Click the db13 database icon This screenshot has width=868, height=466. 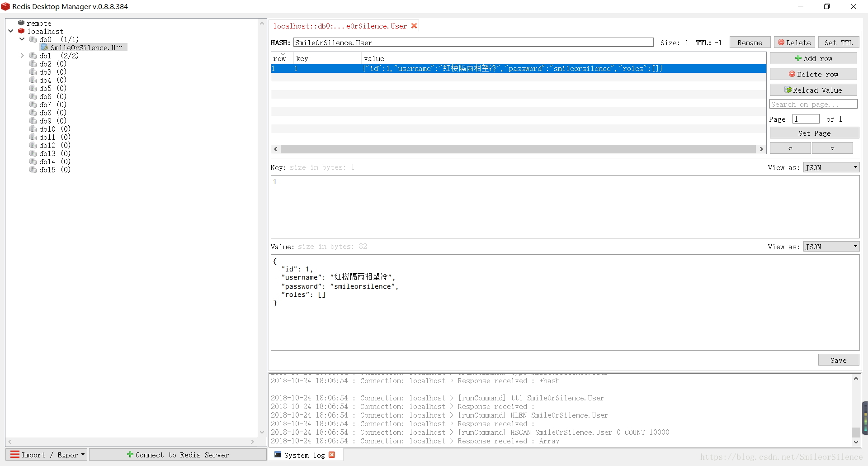pyautogui.click(x=33, y=153)
